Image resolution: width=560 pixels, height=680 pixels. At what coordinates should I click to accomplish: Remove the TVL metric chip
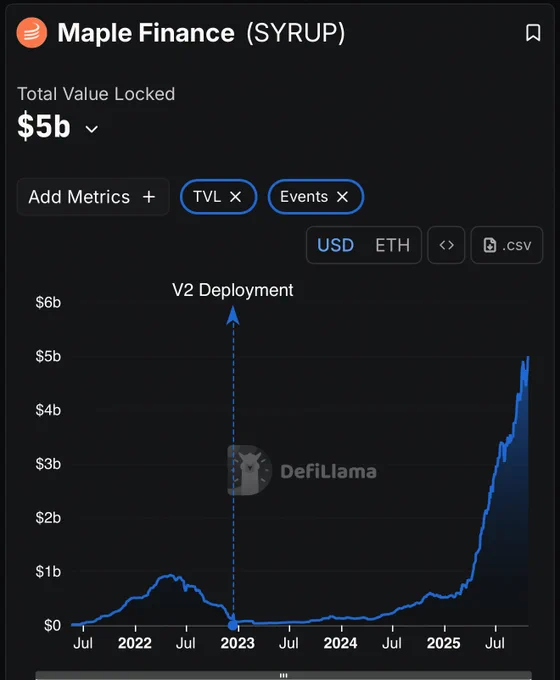tap(236, 197)
